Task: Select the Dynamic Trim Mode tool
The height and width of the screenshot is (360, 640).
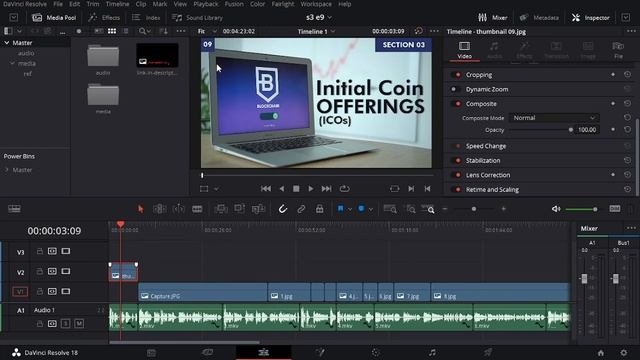Action: coord(178,209)
